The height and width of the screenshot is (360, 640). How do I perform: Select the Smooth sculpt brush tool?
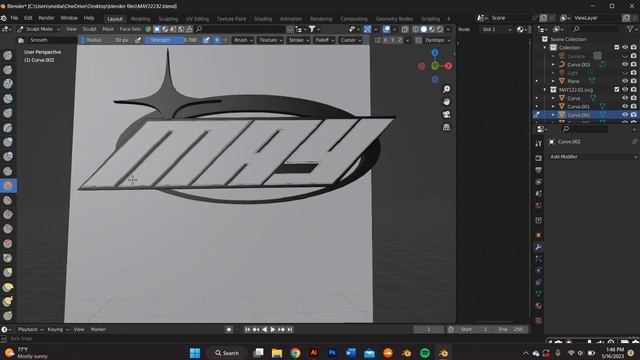pos(8,186)
